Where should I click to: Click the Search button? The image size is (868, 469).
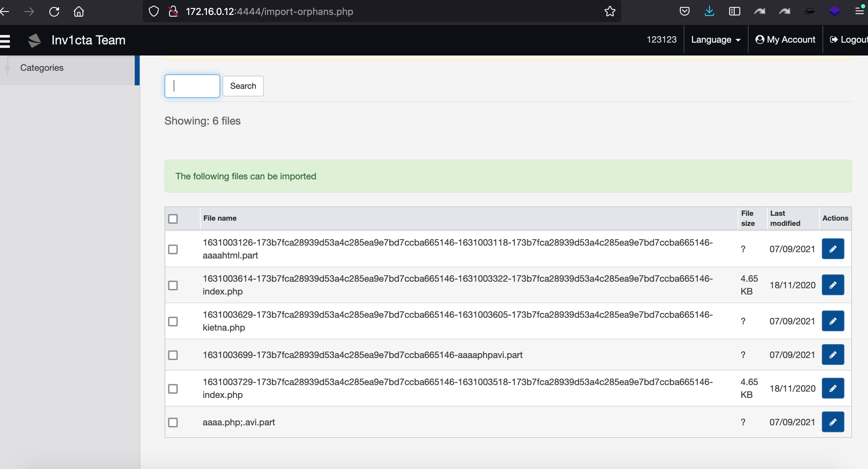[243, 86]
